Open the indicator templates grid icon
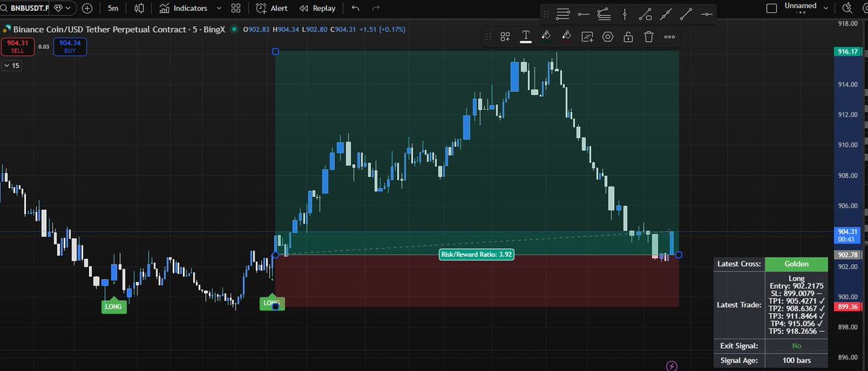This screenshot has height=371, width=868. (x=236, y=8)
